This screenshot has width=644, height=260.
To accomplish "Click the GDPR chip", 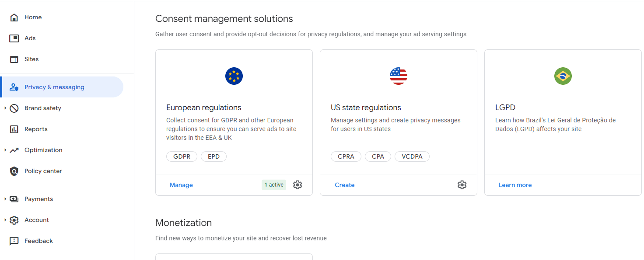I will pos(182,156).
